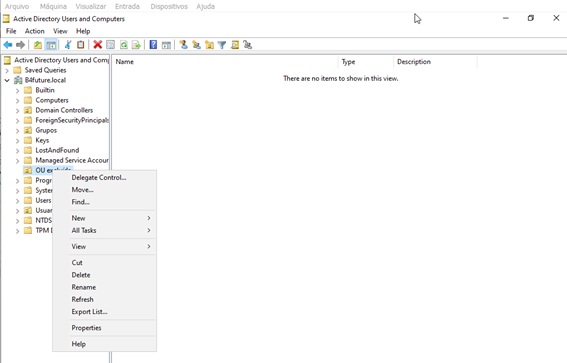
Task: Choose Move... from context menu
Action: click(x=105, y=190)
